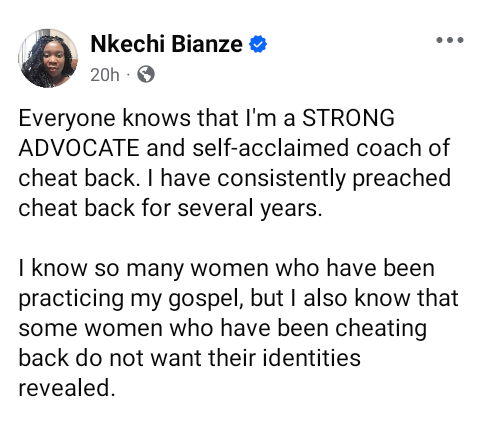Click the phrase 'several years.'
Viewport: 480px width, 424px height.
(x=250, y=209)
